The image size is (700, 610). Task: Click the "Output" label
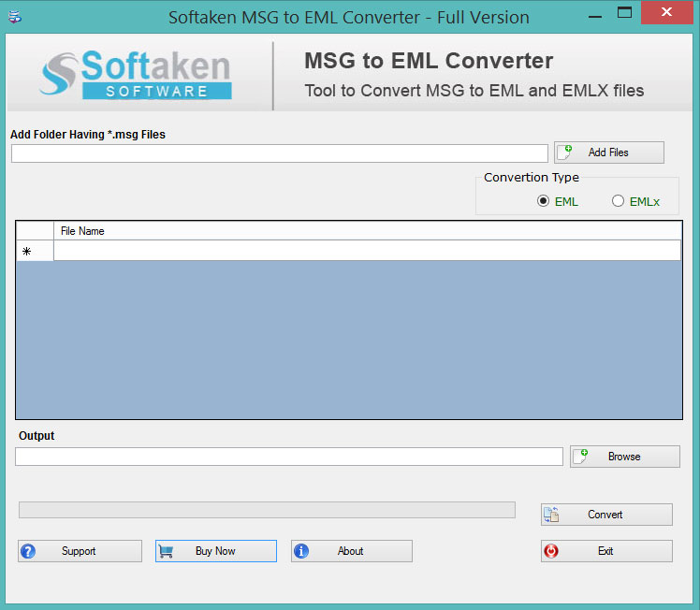36,436
